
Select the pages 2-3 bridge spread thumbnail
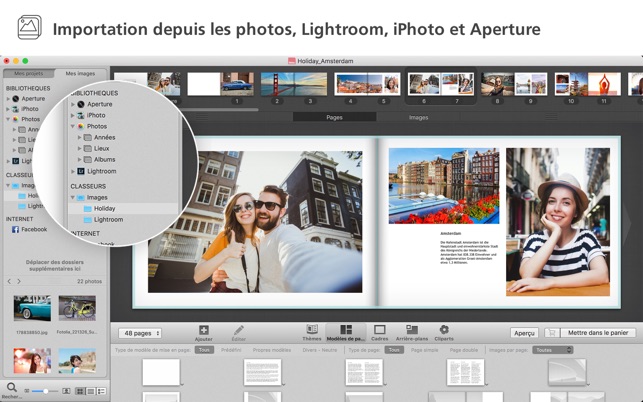point(294,84)
